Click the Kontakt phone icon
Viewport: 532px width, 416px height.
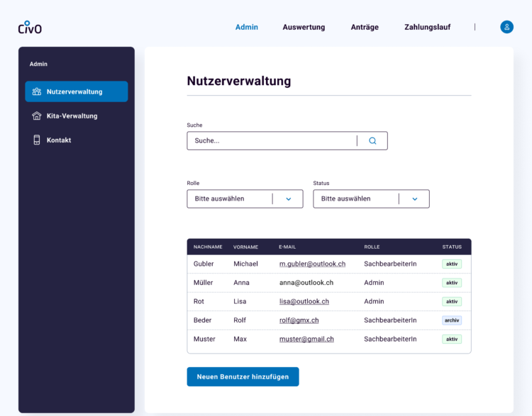[37, 140]
